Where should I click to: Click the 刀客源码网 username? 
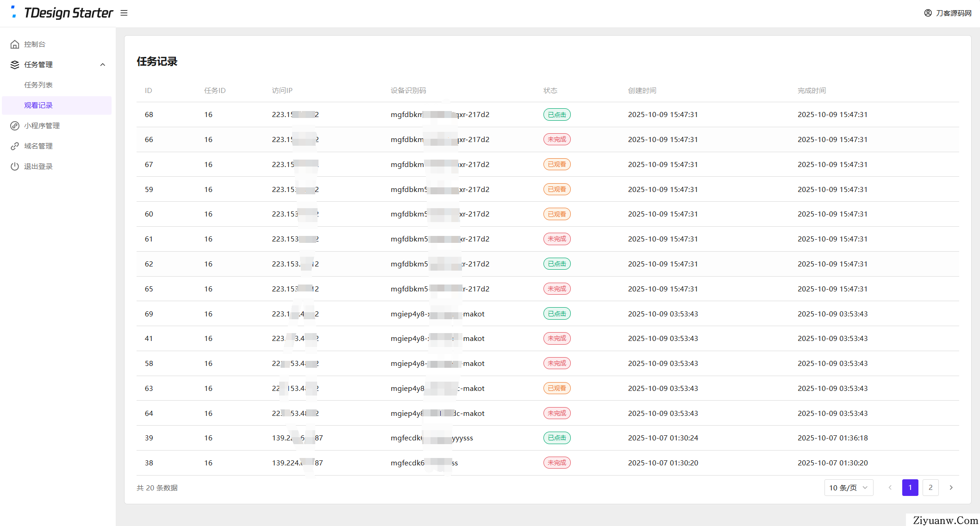pos(954,13)
